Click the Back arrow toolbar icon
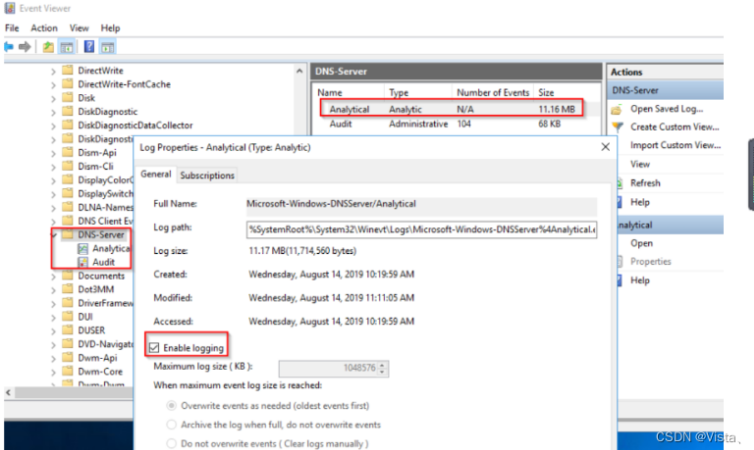 point(9,47)
